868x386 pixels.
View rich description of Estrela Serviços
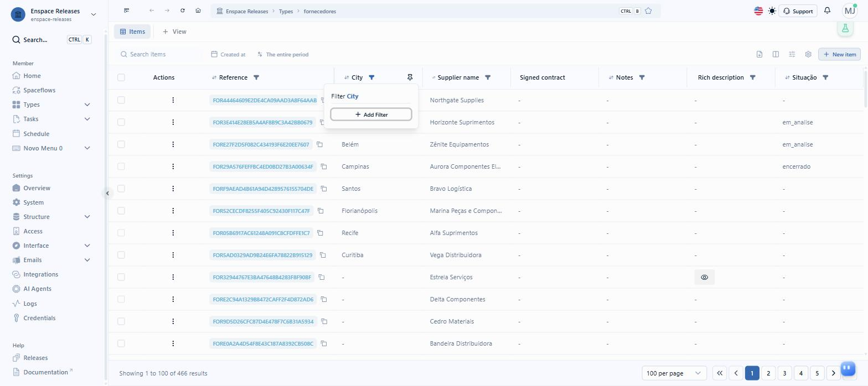coord(704,277)
